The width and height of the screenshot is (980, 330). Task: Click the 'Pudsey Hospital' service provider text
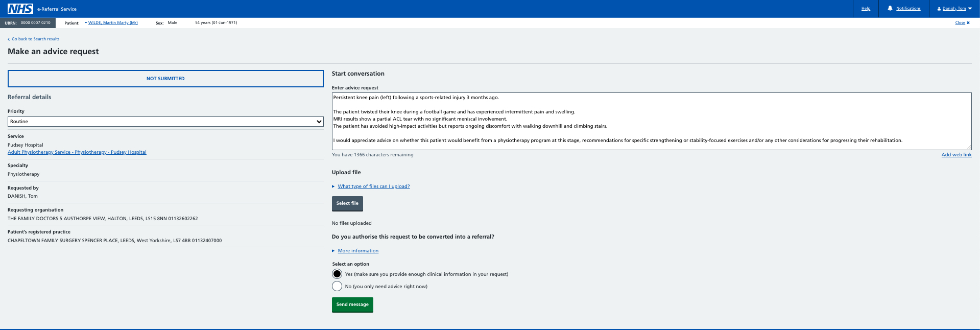pos(26,145)
